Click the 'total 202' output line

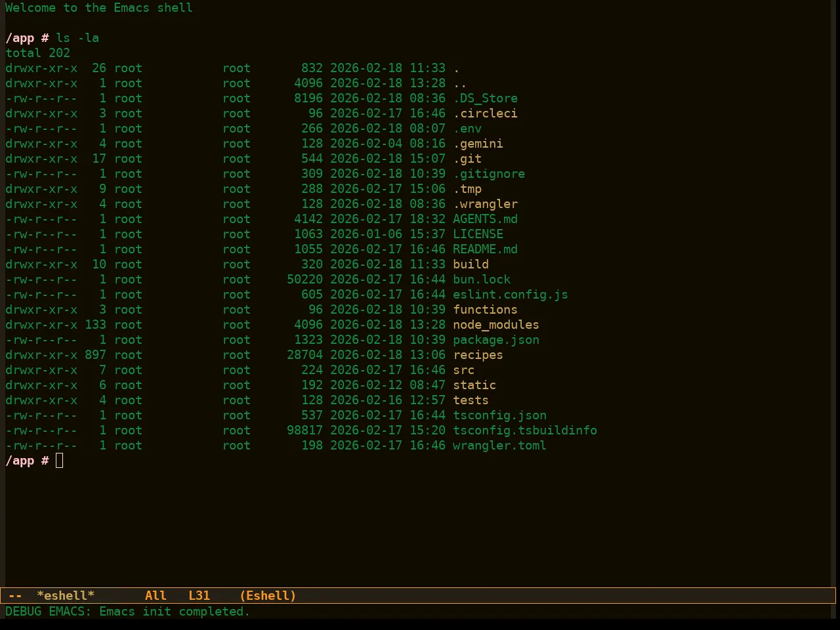click(38, 53)
